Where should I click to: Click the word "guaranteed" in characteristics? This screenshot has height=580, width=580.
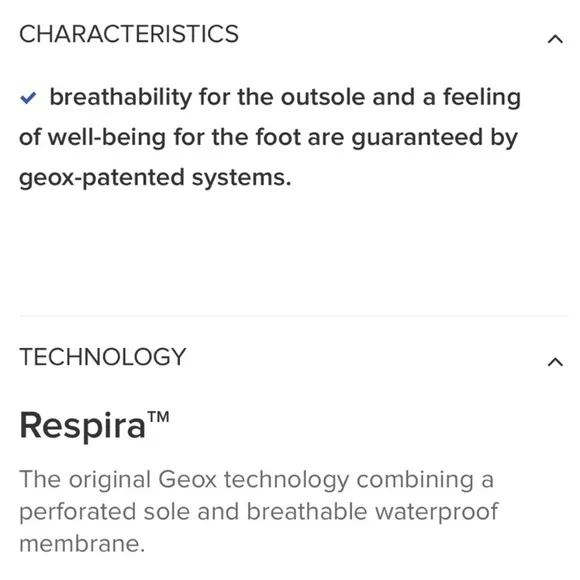(417, 138)
